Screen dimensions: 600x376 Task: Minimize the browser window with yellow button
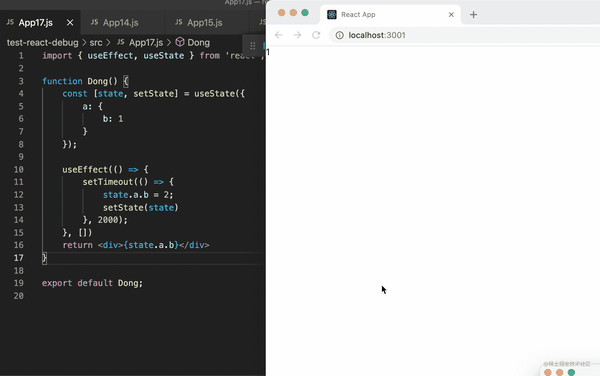(x=293, y=13)
